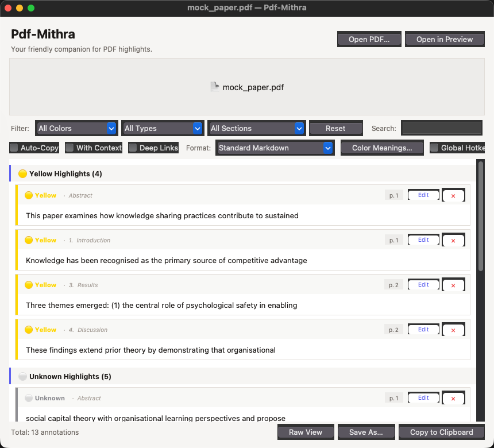494x448 pixels.
Task: Click yellow dot on the Results card
Action: click(x=29, y=285)
